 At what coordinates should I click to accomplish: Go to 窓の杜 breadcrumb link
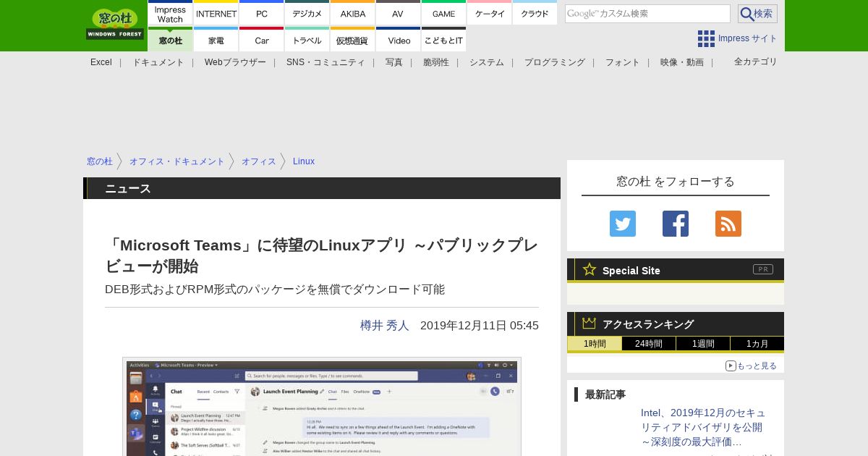pos(100,161)
